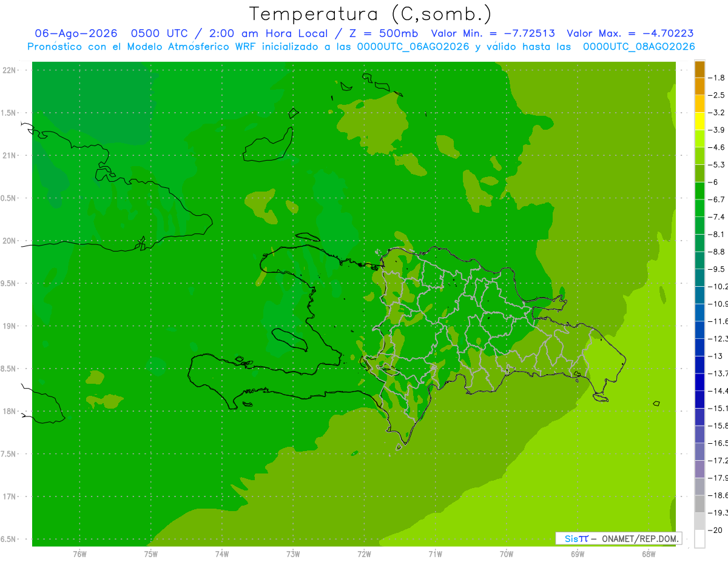728x562 pixels.
Task: Pick the dark blue swatch between -13 and -13.7
Action: click(699, 365)
